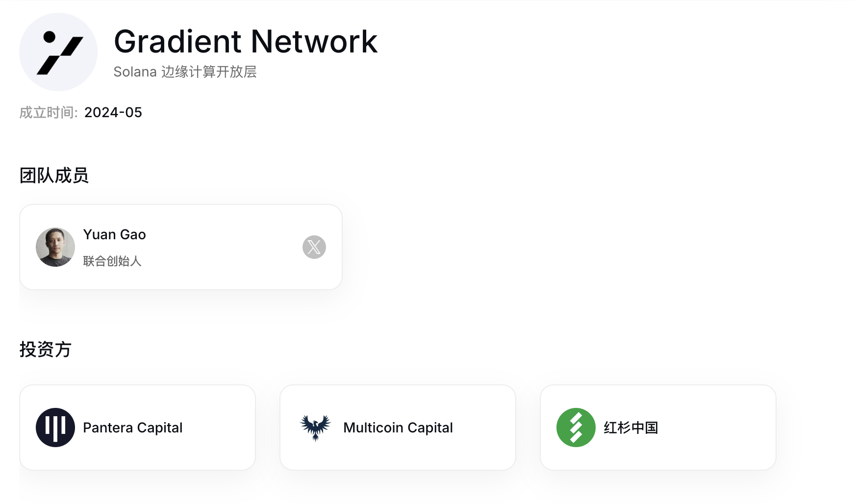Click the 2024-05 founding date value
This screenshot has width=856, height=504.
[113, 112]
